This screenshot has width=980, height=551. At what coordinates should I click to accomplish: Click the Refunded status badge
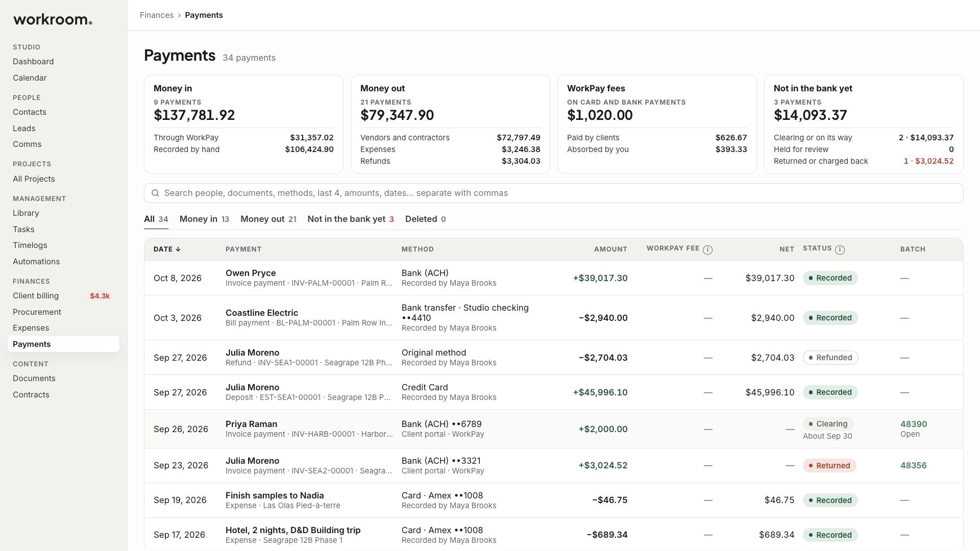(830, 358)
